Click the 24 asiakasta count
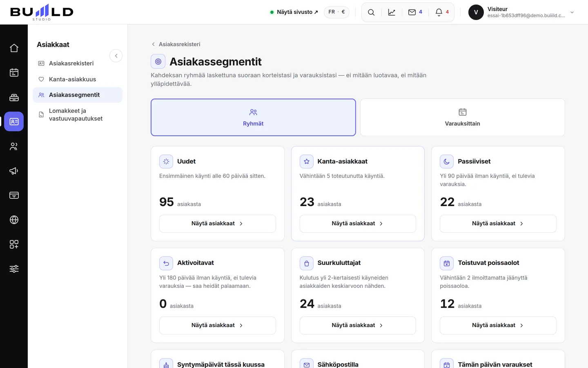Image resolution: width=588 pixels, height=368 pixels. pos(321,304)
